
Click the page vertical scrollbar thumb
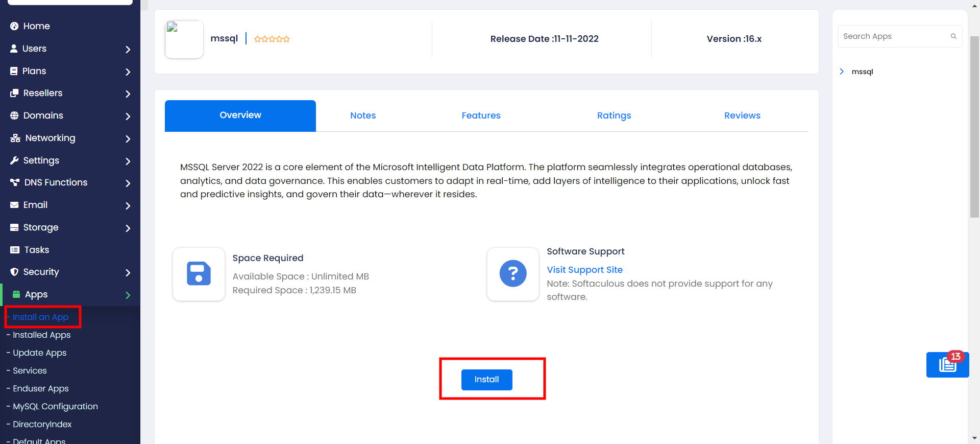[974, 127]
